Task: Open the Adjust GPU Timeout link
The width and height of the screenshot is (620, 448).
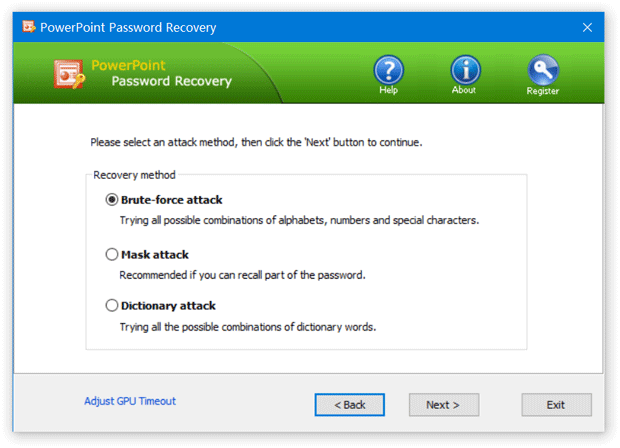Action: pos(130,401)
